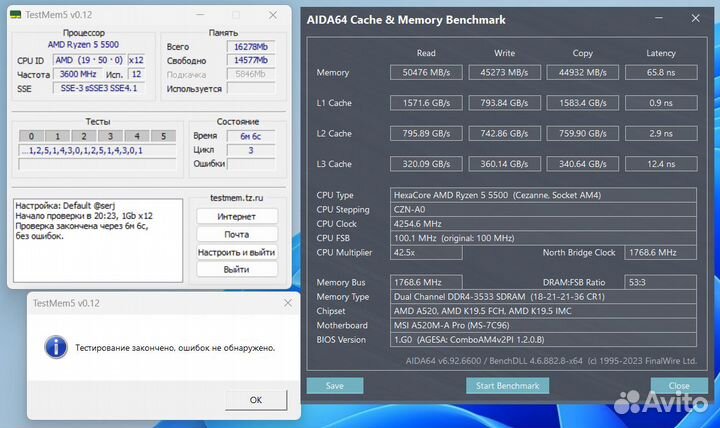This screenshot has width=720, height=428.
Task: Click the Почта button in TestMem5
Action: pos(237,234)
